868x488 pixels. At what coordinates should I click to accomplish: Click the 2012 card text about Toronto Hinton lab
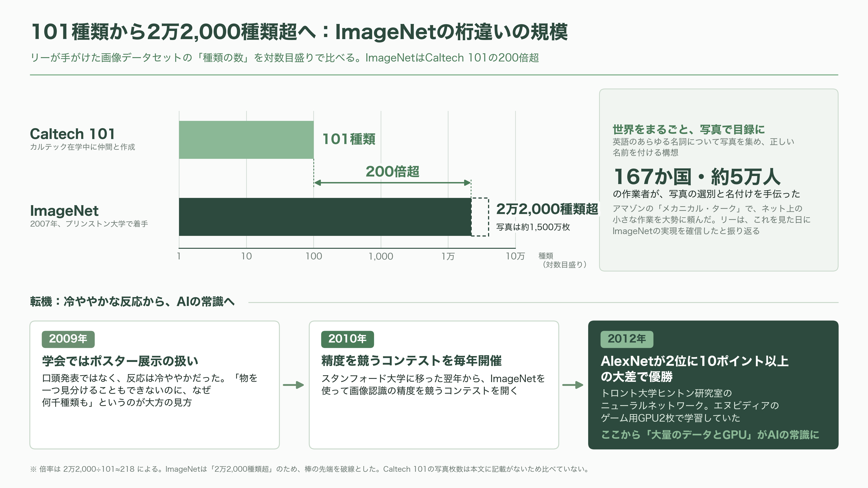[x=690, y=406]
